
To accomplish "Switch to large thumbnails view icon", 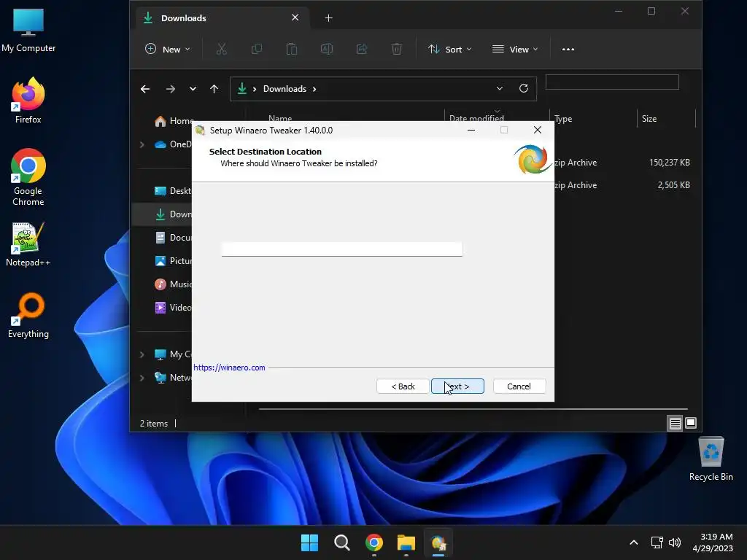I will tap(691, 423).
